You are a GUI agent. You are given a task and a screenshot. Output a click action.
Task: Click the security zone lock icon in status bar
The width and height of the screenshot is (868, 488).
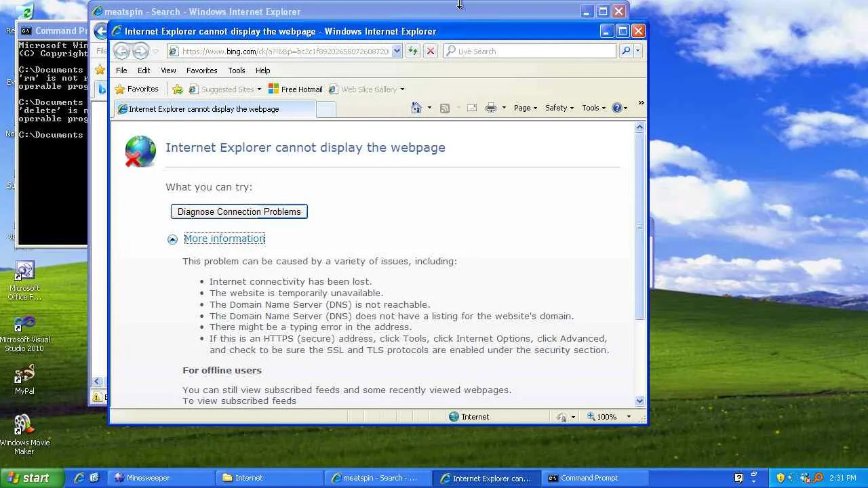(x=561, y=417)
